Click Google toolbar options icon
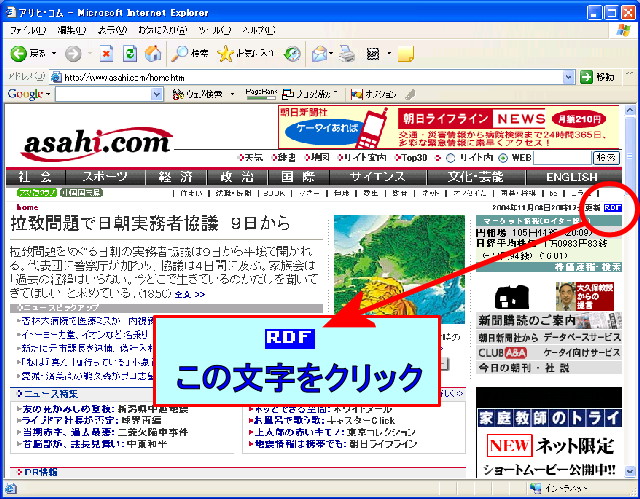Viewport: 640px width, 499px height. coord(357,94)
